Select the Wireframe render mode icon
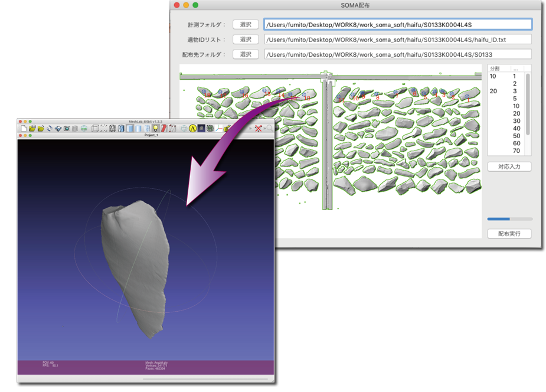Viewport: 546px width, 392px height. pyautogui.click(x=112, y=128)
